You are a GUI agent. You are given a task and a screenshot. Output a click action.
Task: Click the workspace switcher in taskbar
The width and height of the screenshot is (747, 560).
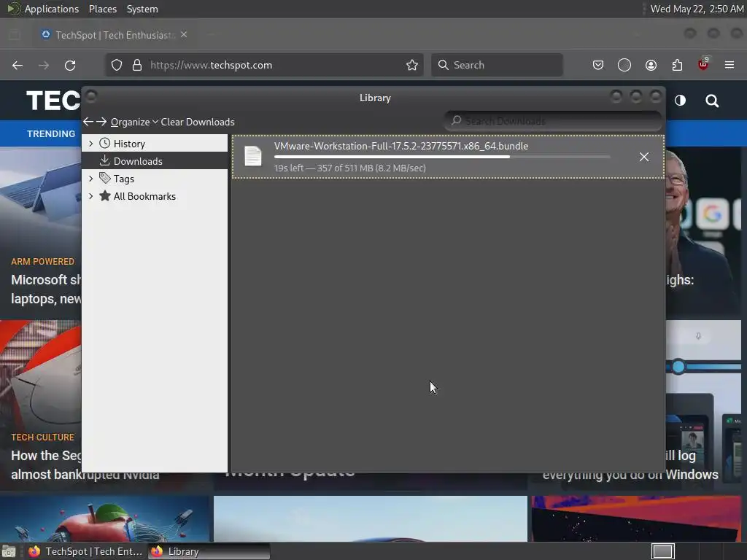click(x=662, y=551)
